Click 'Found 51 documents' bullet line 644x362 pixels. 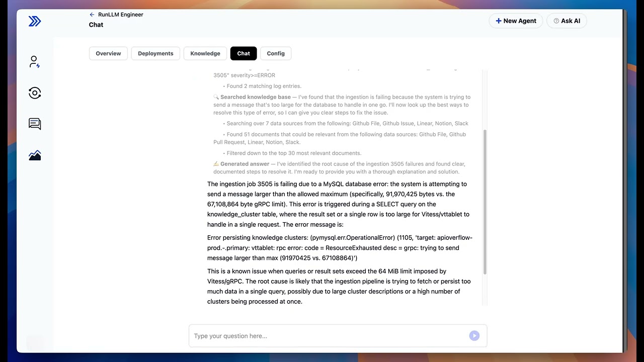(340, 138)
